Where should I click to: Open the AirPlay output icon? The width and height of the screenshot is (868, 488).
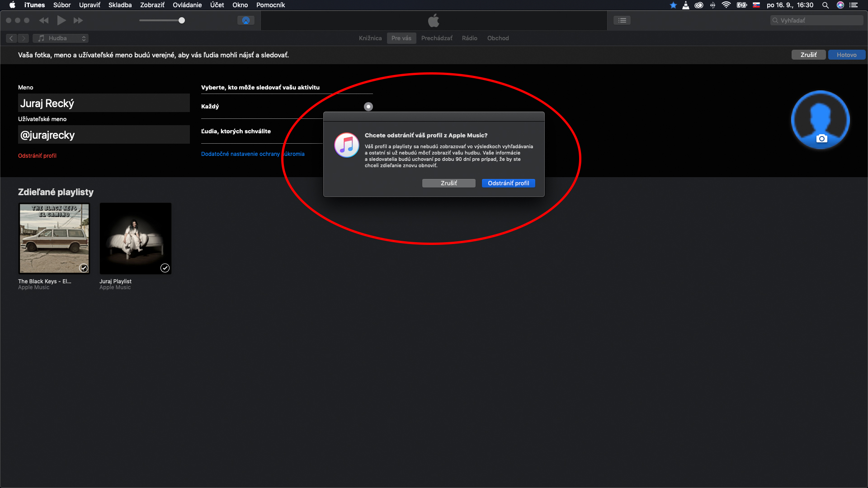[x=246, y=20]
